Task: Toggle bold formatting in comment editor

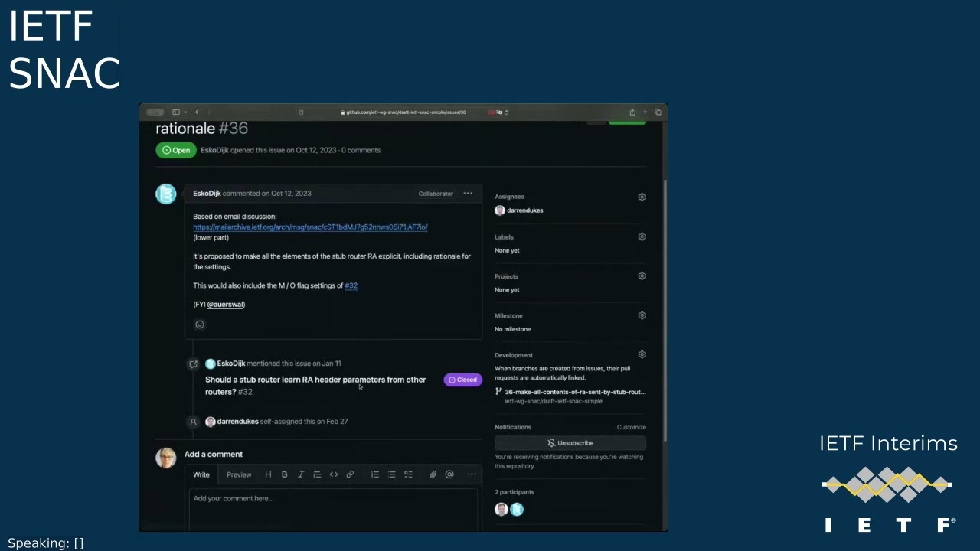Action: pos(284,474)
